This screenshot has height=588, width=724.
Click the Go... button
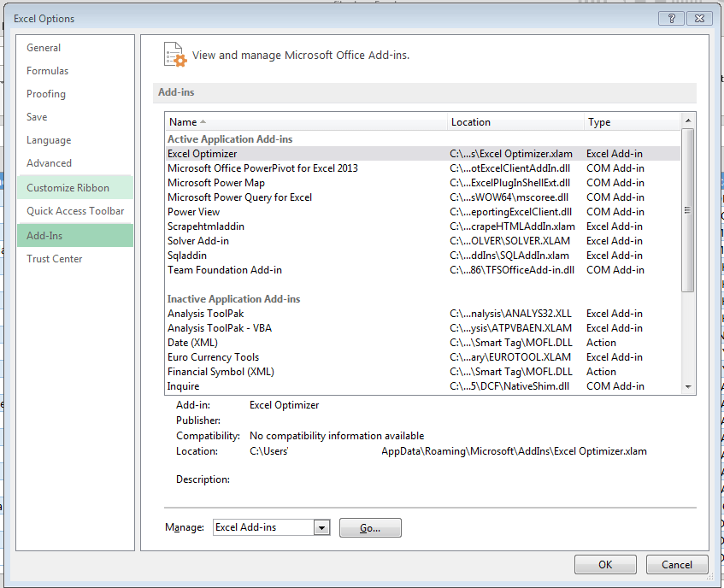pos(370,527)
